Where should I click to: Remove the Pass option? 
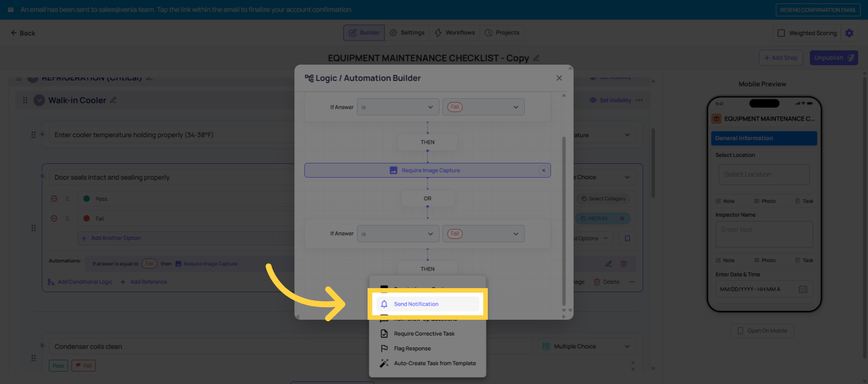click(54, 199)
